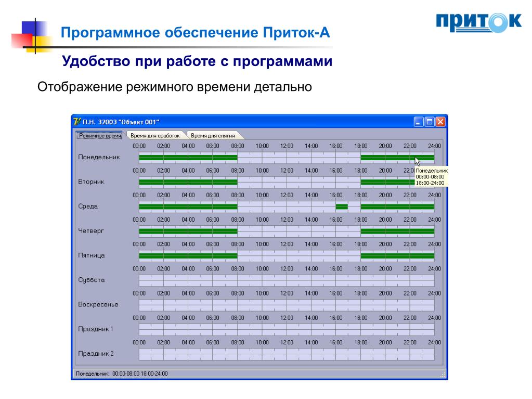Select Wednesday evening green interval
532x399 pixels.
[397, 207]
